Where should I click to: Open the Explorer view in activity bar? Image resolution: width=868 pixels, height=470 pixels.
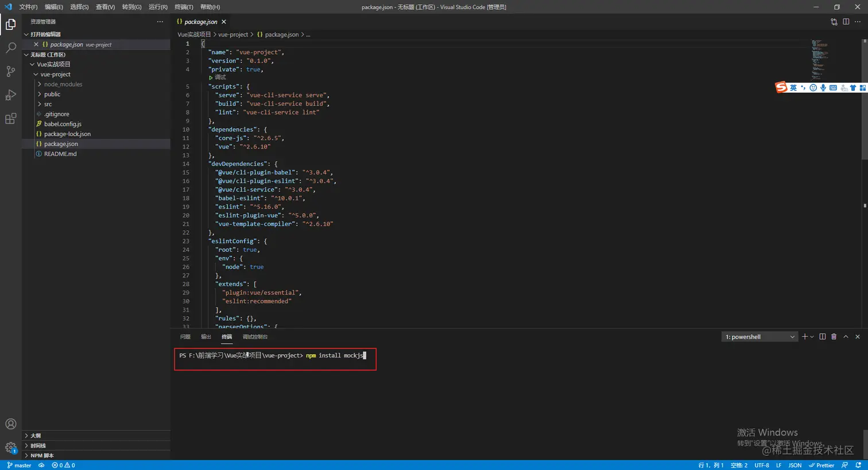click(x=10, y=24)
